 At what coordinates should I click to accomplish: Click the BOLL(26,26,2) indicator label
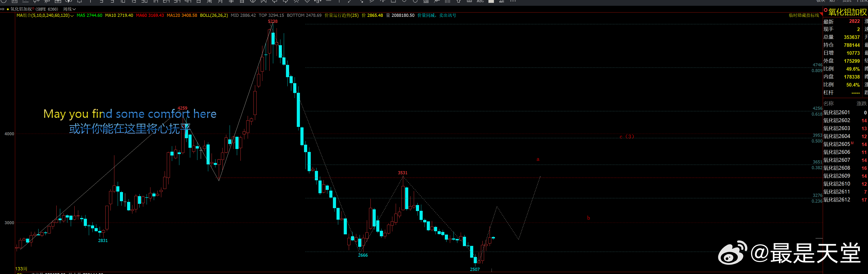[214, 15]
